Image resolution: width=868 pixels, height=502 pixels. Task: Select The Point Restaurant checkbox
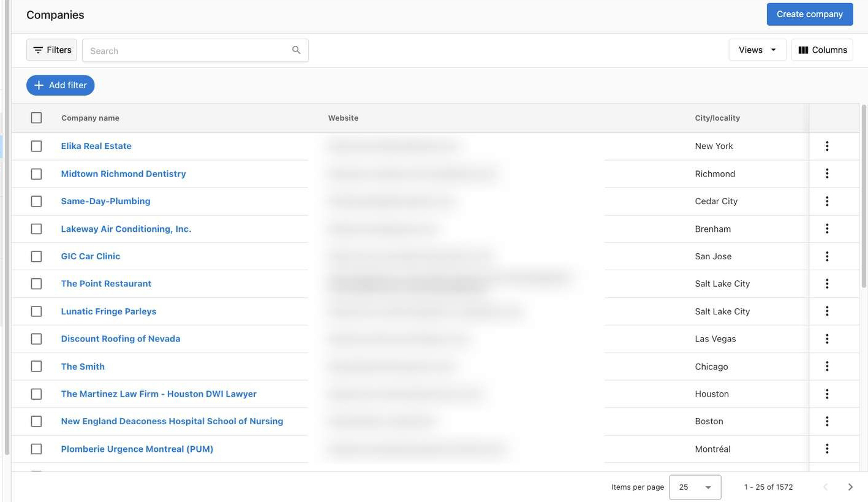click(x=36, y=284)
